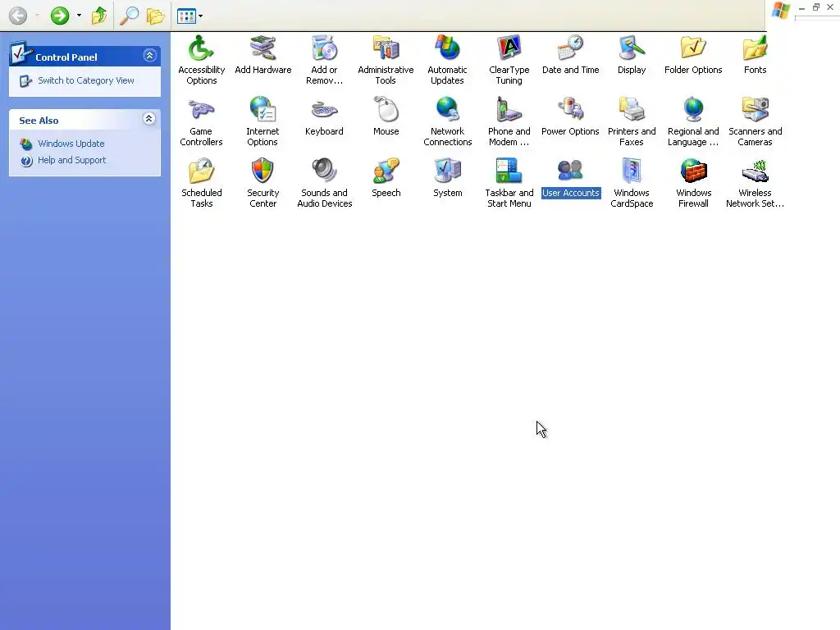Expand the Views dropdown arrow
The image size is (840, 630).
pyautogui.click(x=200, y=16)
